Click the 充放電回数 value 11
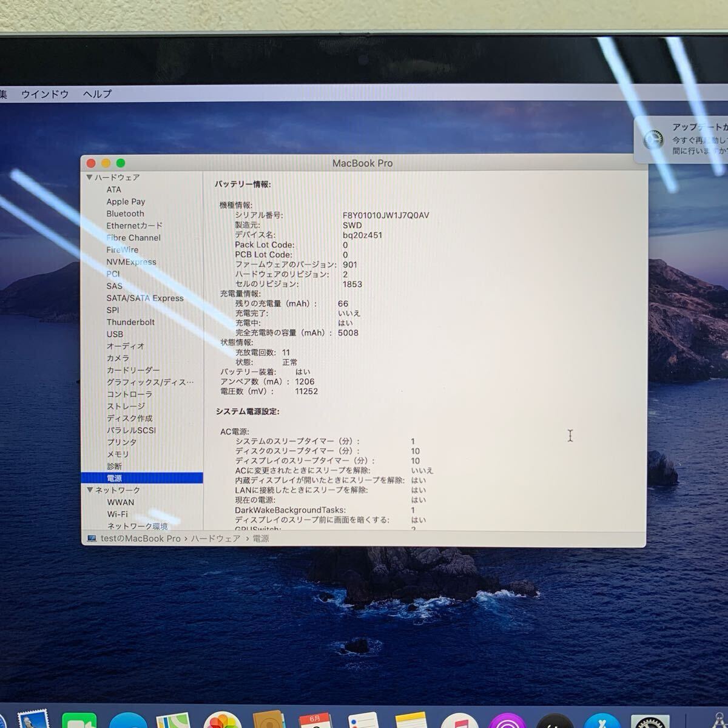 coord(286,352)
